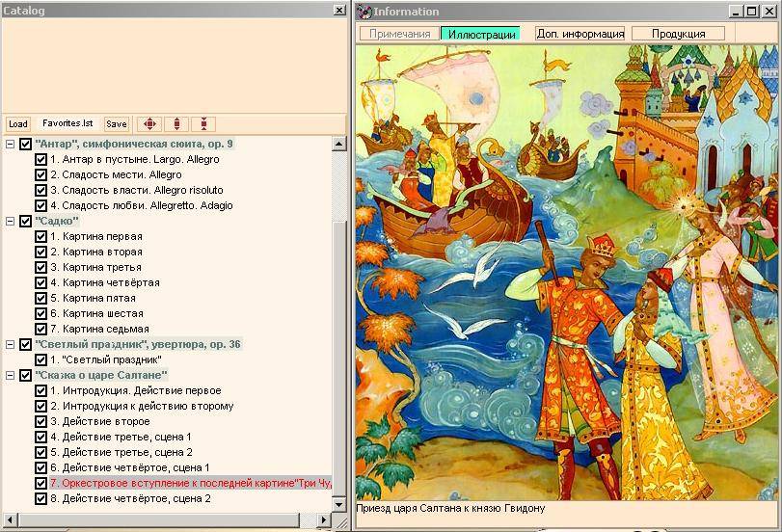Load a favorites list with Load button
Image resolution: width=782 pixels, height=532 pixels.
coord(18,123)
